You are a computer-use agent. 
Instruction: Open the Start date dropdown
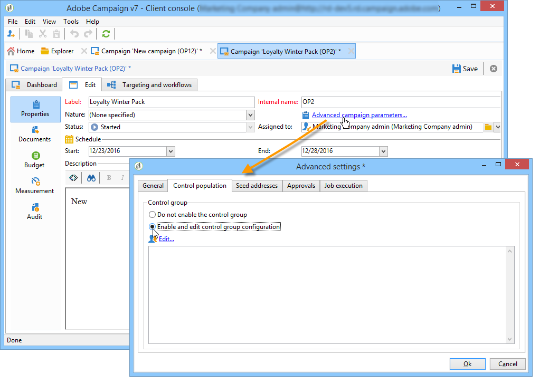171,151
